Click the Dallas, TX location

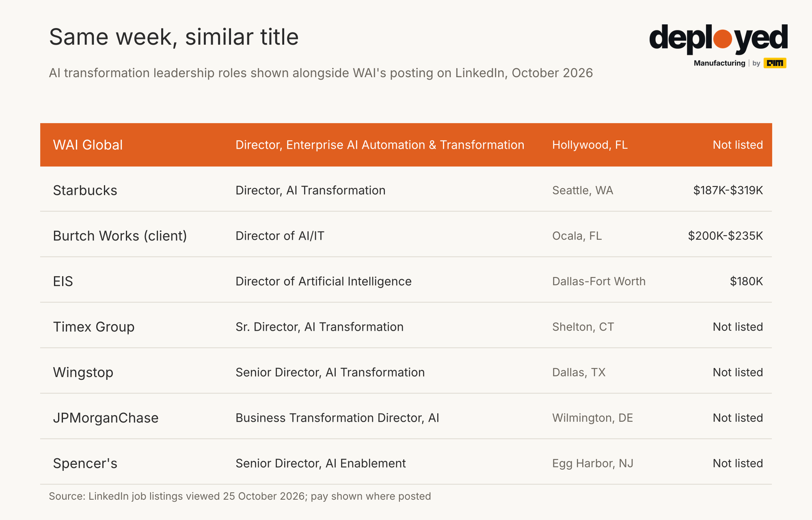pos(579,373)
